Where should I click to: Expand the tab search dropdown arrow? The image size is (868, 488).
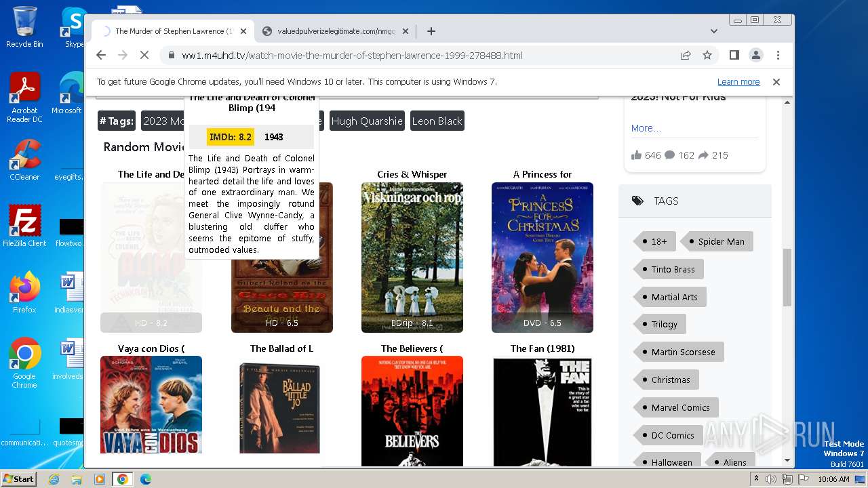click(714, 31)
